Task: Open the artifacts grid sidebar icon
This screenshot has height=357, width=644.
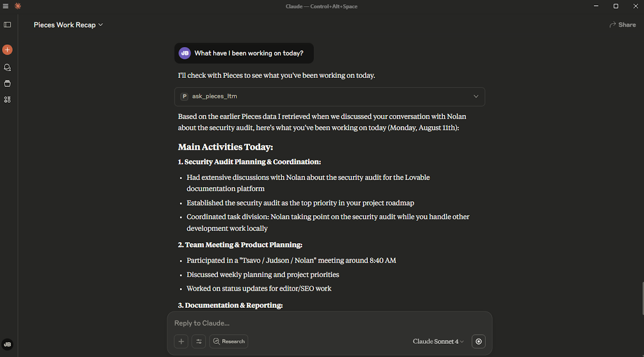Action: click(7, 100)
